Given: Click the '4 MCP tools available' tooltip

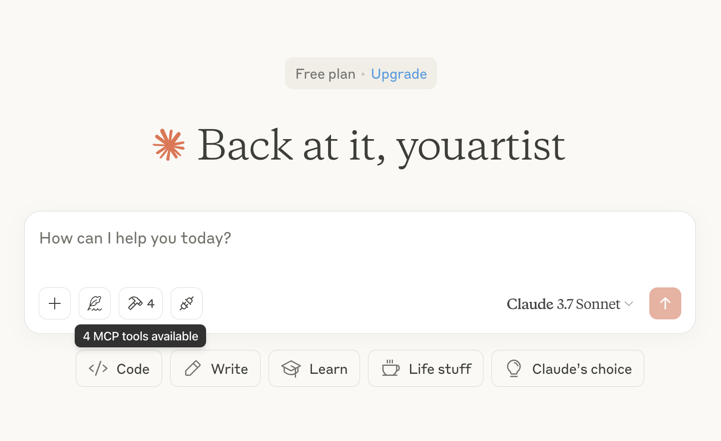Looking at the screenshot, I should pyautogui.click(x=140, y=336).
